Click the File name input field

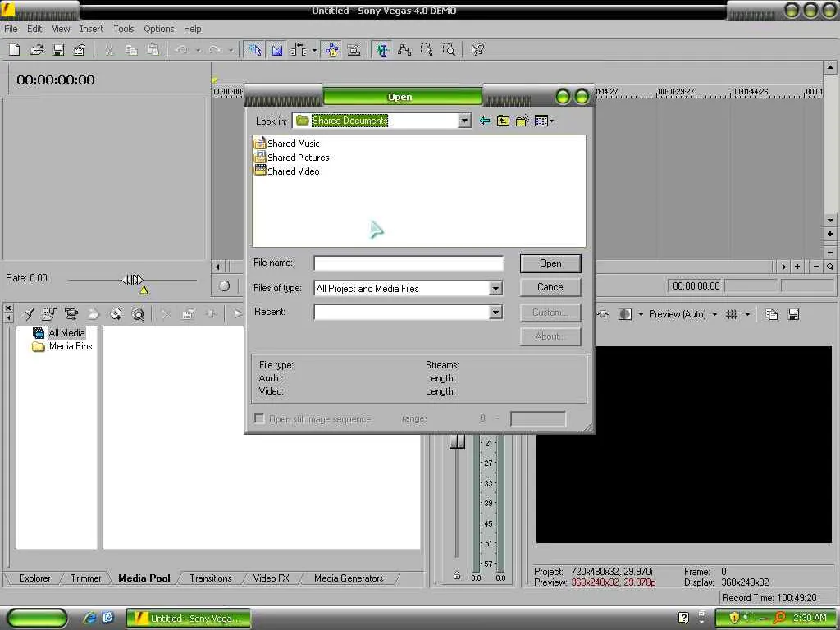click(x=409, y=263)
